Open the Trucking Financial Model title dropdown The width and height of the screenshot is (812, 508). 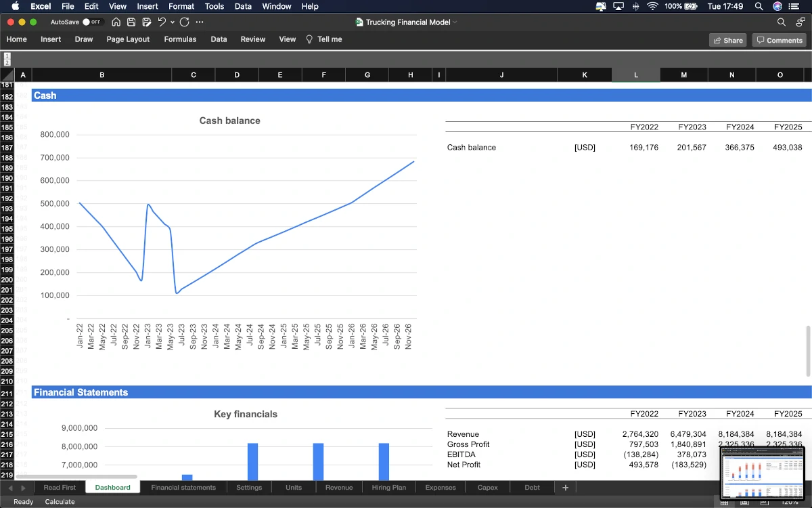pyautogui.click(x=455, y=22)
